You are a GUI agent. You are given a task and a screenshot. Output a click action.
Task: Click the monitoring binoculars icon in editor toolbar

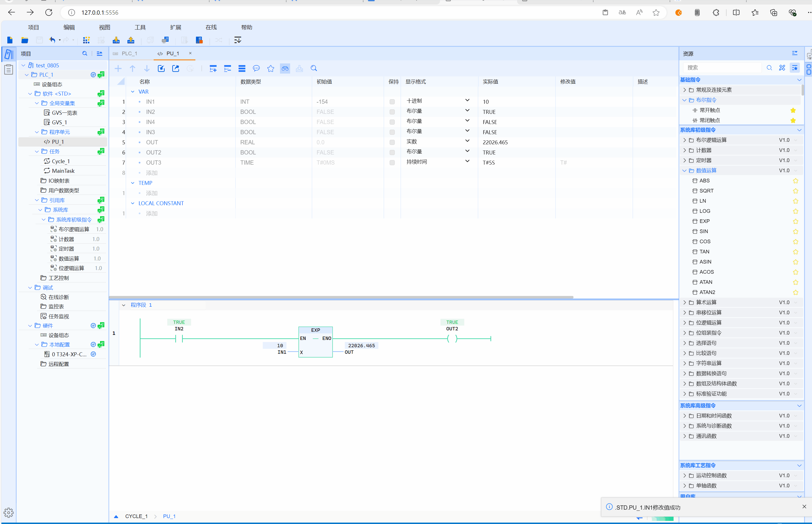tap(285, 68)
